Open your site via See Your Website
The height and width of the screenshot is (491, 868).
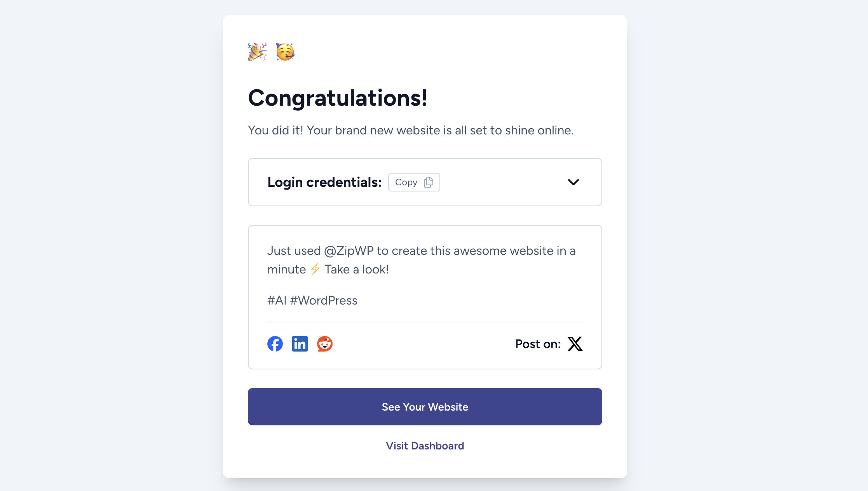tap(425, 407)
